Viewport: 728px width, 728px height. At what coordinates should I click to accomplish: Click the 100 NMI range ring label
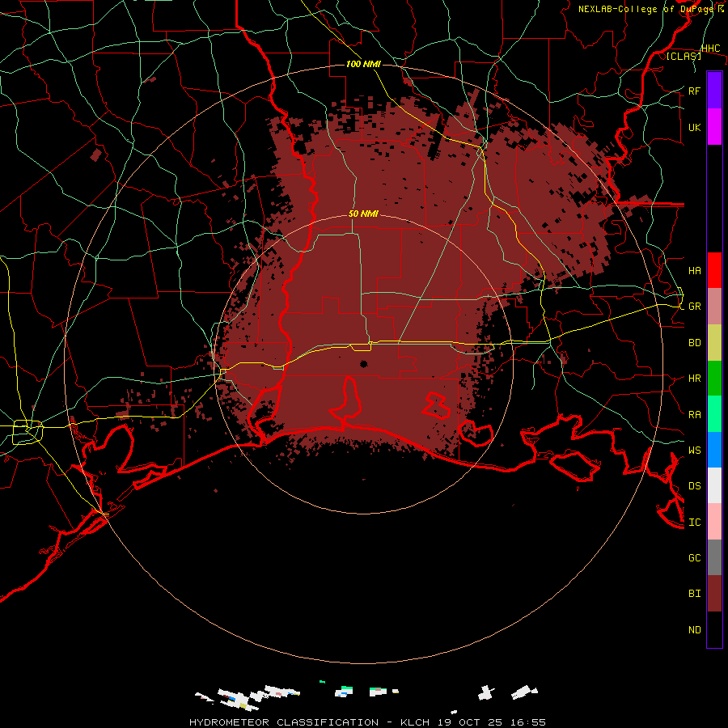point(363,64)
